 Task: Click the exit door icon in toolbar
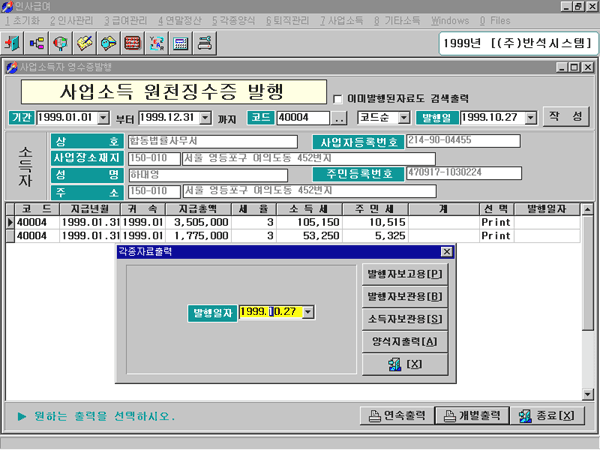(x=13, y=44)
